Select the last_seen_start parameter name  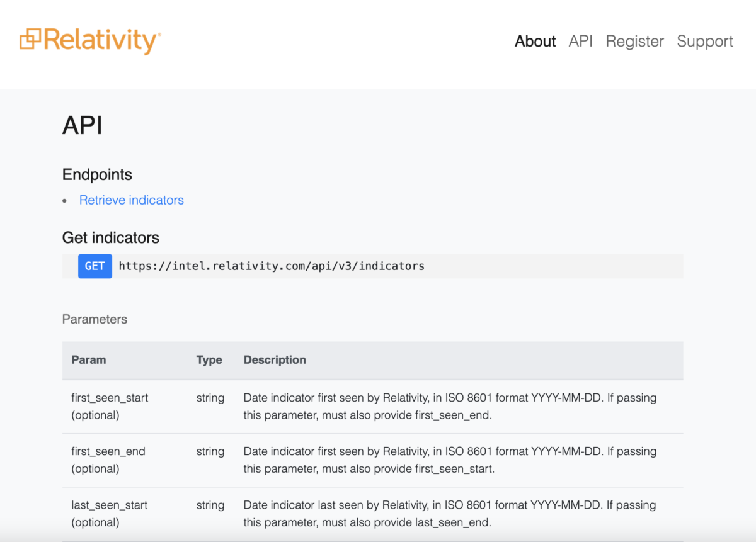point(110,505)
